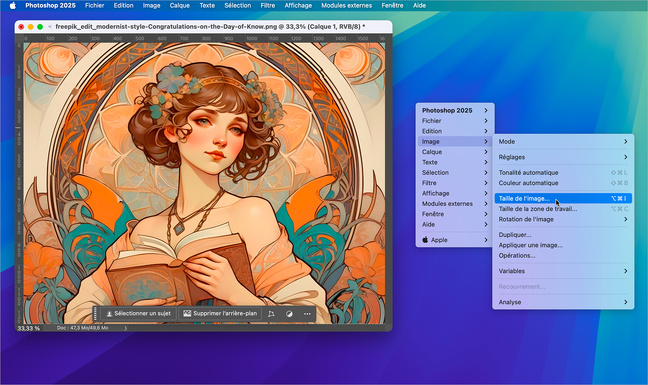Choose Taille de la zone de travail...

coord(563,209)
